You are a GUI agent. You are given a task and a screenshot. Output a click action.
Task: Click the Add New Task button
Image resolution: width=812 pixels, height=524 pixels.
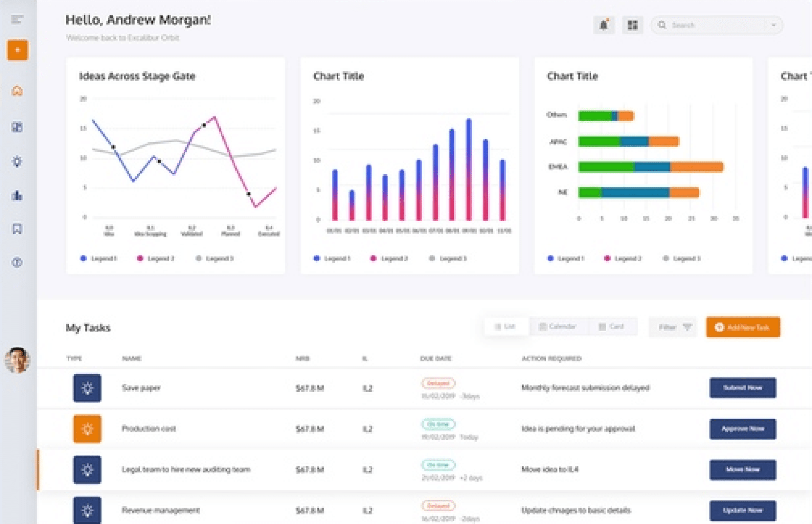coord(743,327)
